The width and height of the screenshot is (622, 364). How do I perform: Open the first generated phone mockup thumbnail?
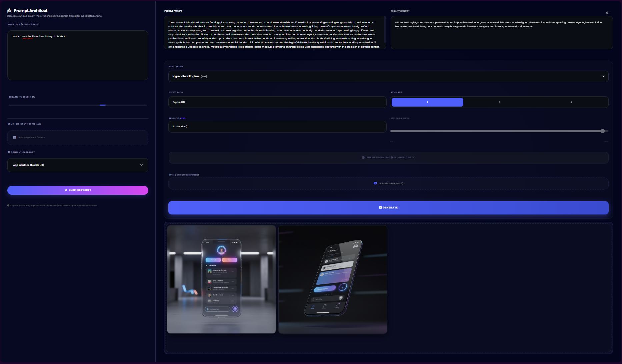(x=221, y=279)
